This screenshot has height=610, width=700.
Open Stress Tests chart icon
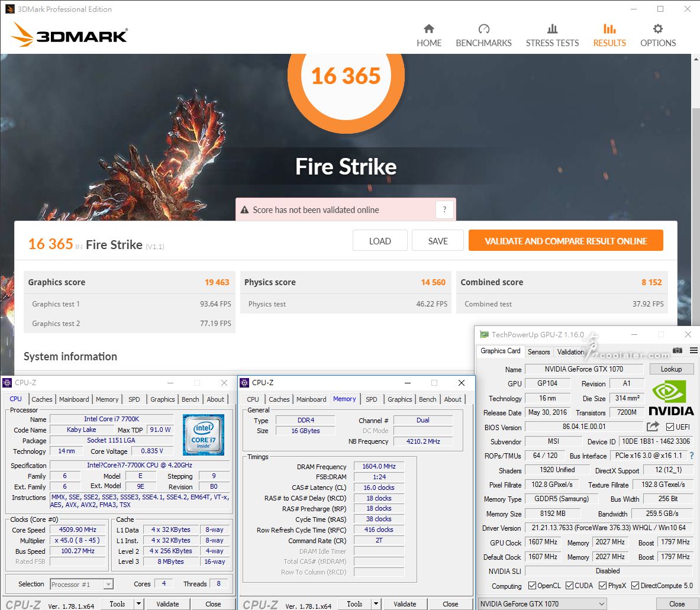point(552,29)
